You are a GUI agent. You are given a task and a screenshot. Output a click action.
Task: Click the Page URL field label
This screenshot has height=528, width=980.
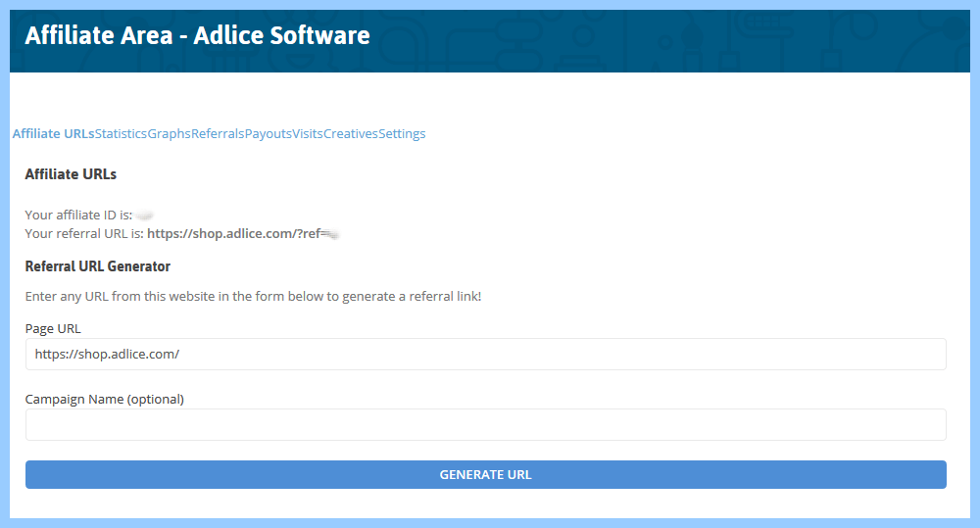coord(53,329)
